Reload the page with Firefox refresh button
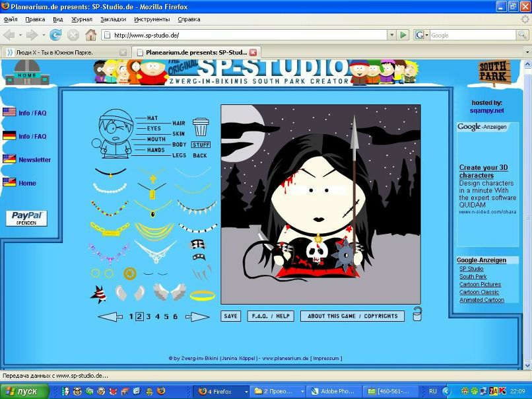 [55, 35]
